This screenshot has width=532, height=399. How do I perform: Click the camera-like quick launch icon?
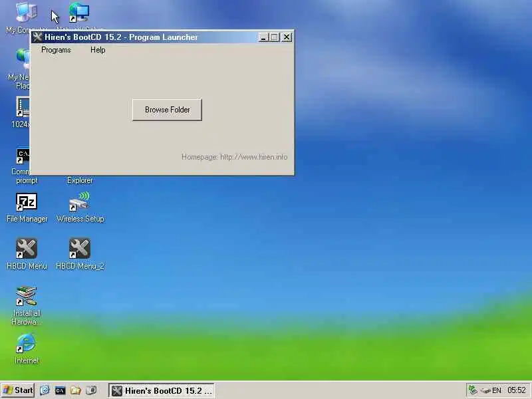click(91, 390)
